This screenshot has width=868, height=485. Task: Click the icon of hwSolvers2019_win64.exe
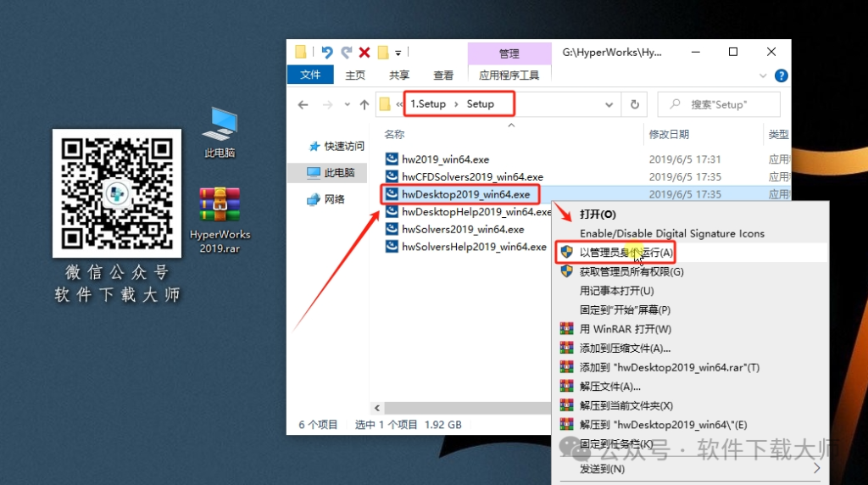click(392, 229)
